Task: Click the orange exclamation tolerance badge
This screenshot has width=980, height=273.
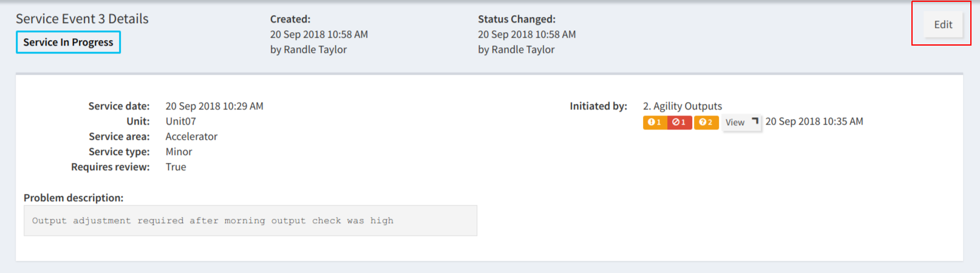Action: pos(655,122)
